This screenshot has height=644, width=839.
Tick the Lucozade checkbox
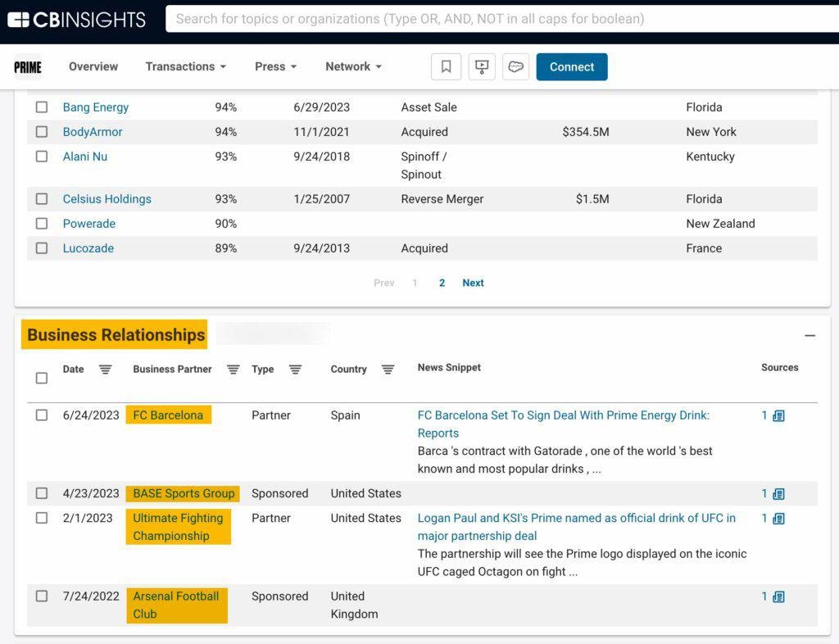pos(42,247)
